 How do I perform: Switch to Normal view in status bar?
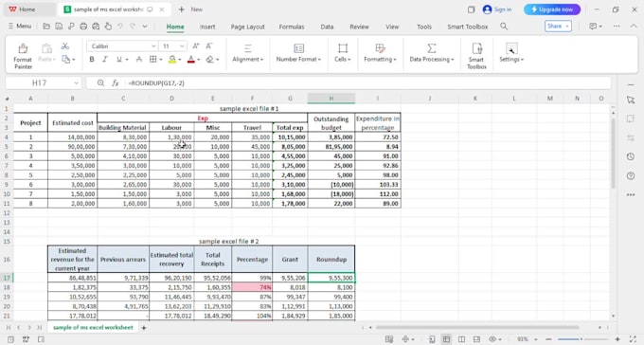[446, 339]
